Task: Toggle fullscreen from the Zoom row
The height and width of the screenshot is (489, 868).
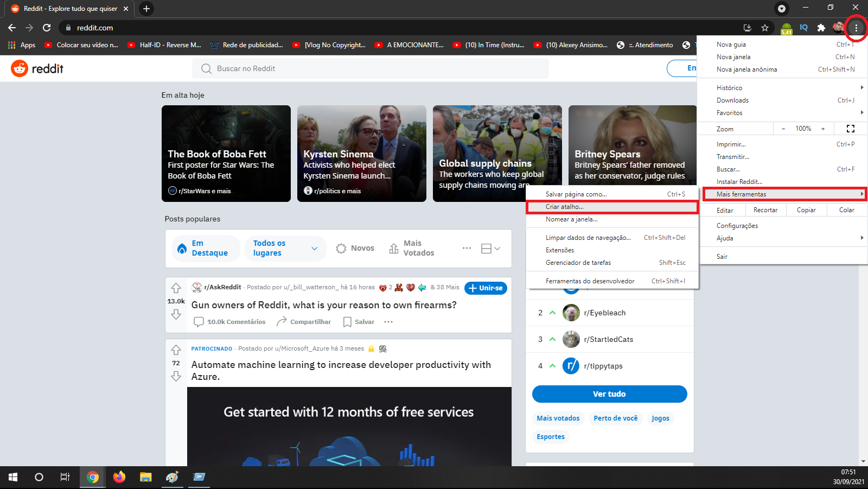Action: click(851, 129)
